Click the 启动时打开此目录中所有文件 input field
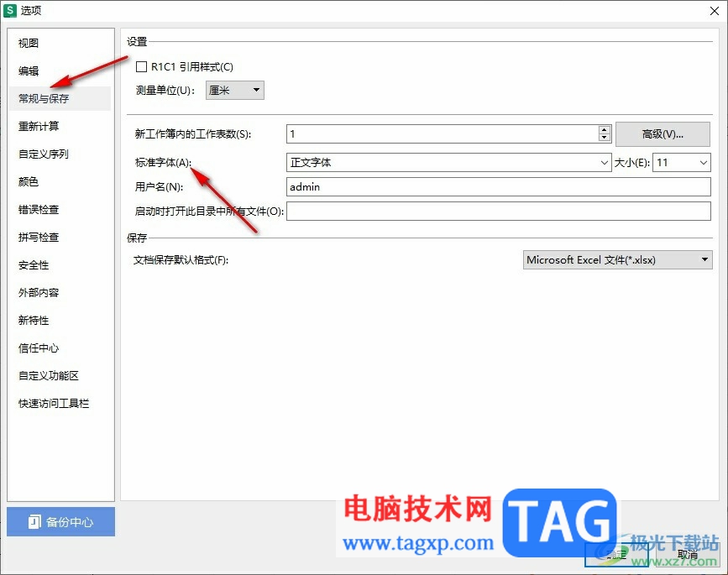Screen dimensions: 728x575 point(499,212)
